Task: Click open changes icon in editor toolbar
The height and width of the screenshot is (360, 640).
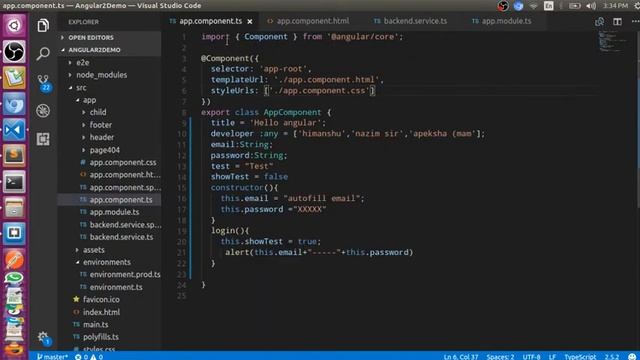Action: pos(599,21)
